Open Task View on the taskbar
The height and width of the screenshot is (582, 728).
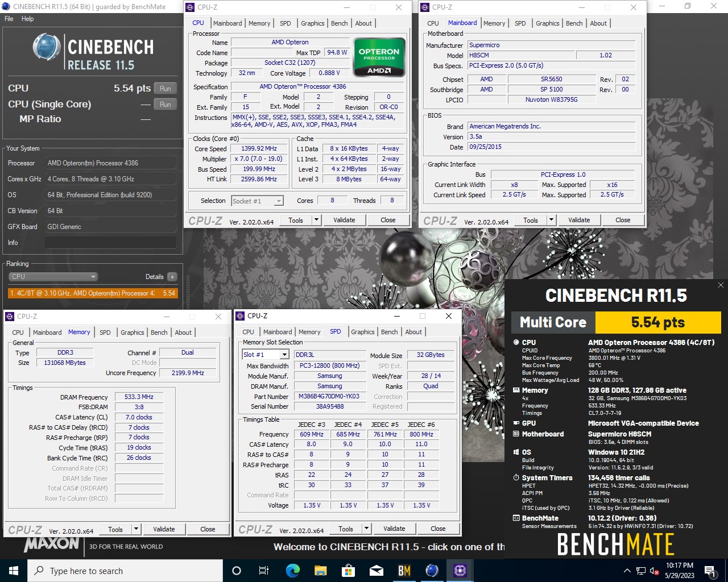pyautogui.click(x=264, y=571)
